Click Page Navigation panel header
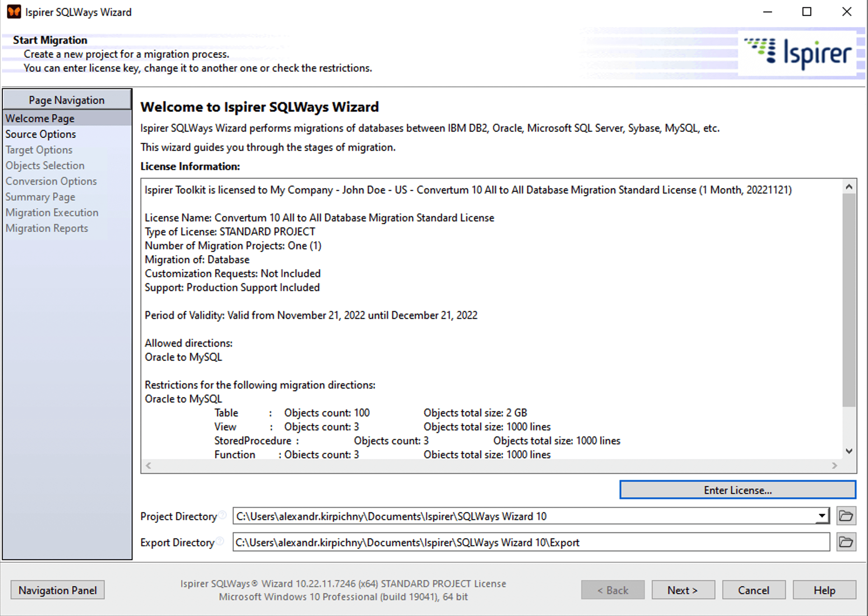The image size is (868, 616). click(x=67, y=100)
